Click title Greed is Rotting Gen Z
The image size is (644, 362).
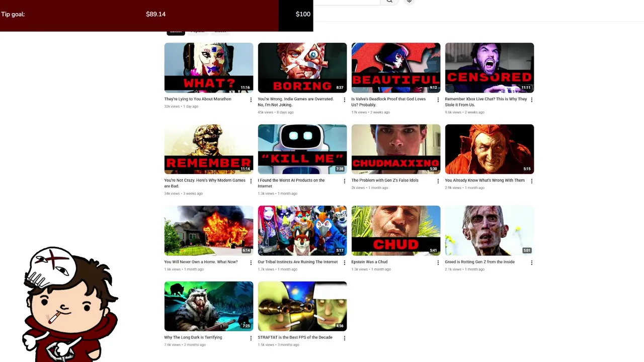pos(479,262)
